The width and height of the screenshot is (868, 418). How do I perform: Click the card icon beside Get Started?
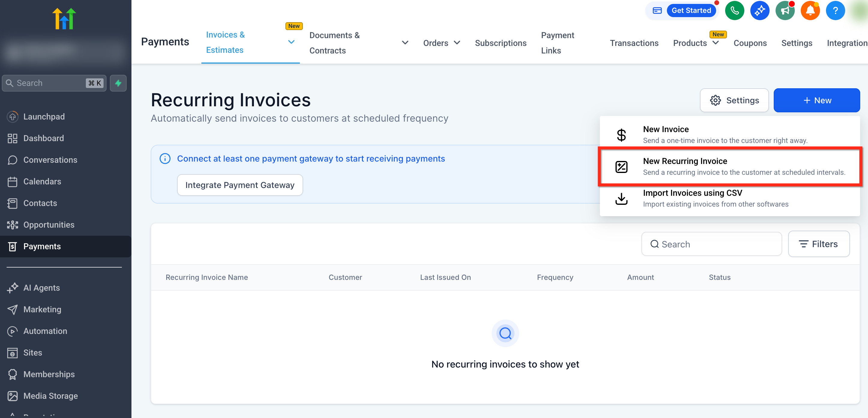point(657,11)
